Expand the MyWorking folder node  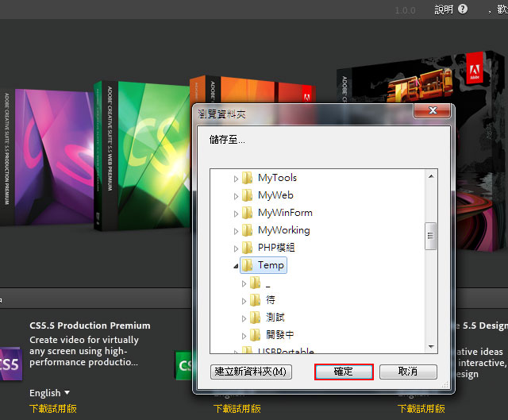[x=236, y=231]
